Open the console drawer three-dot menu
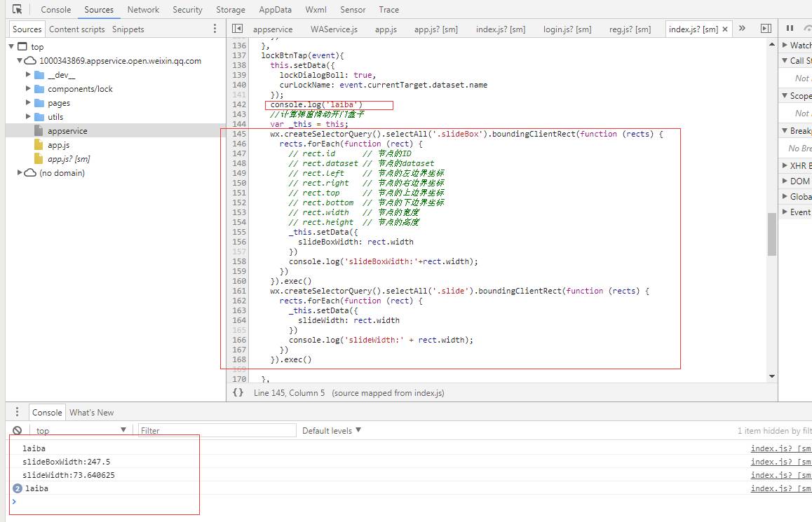The height and width of the screenshot is (522, 812). pos(18,412)
